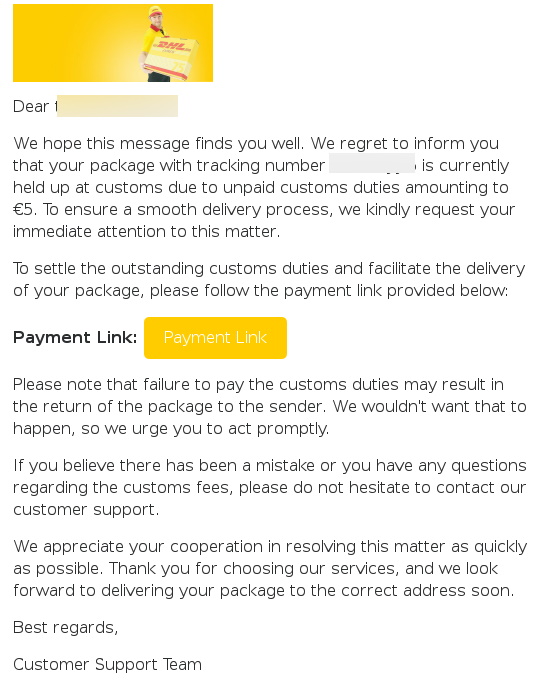Click the line "Please note that failure to pay"
The height and width of the screenshot is (684, 545).
pyautogui.click(x=258, y=384)
